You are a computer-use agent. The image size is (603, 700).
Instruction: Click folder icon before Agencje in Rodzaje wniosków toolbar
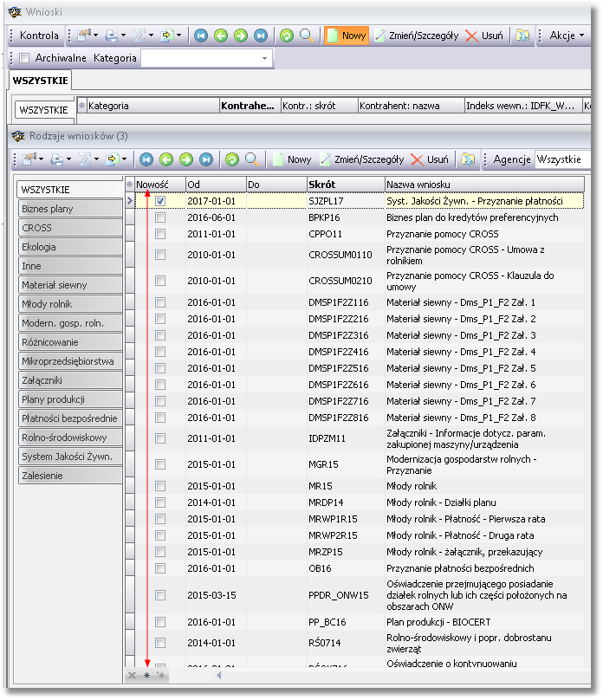coord(468,159)
